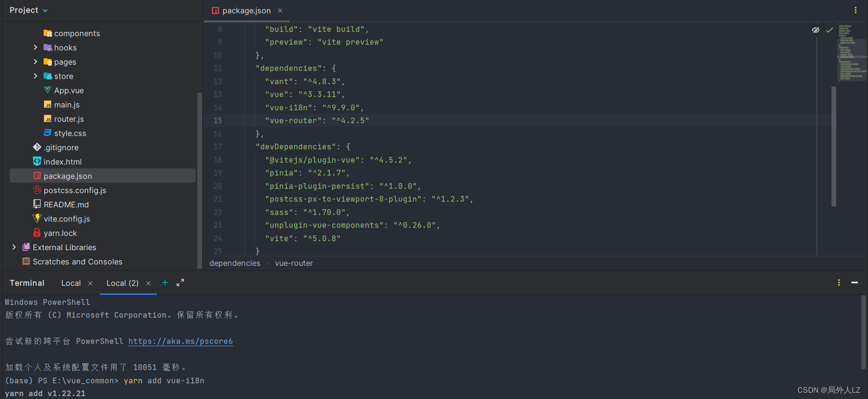Select the index.html file
The image size is (868, 399).
pos(103,161)
